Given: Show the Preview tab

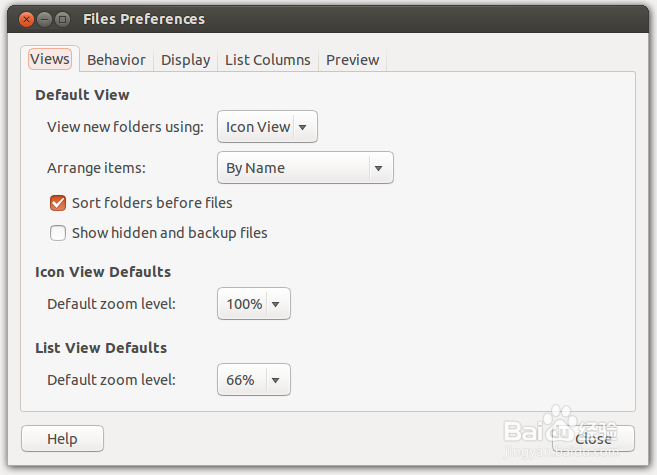Looking at the screenshot, I should tap(352, 60).
